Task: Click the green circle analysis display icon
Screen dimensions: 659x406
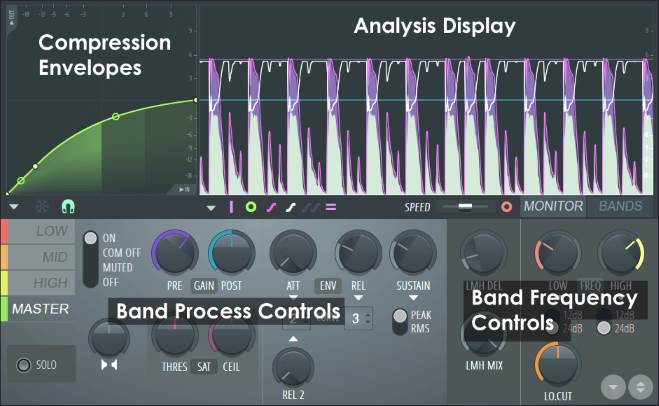Action: pos(251,208)
